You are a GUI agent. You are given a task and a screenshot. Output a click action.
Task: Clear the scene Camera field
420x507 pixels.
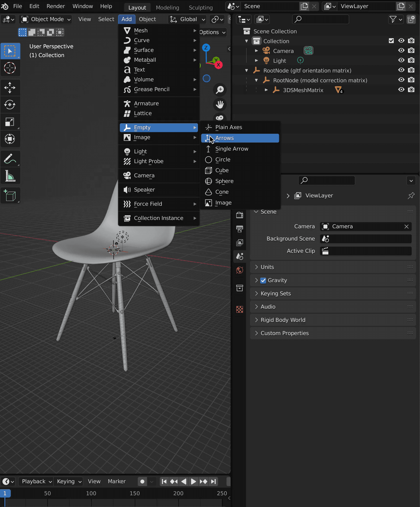[406, 227]
